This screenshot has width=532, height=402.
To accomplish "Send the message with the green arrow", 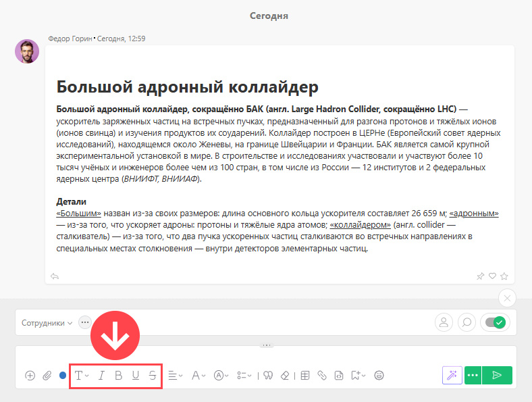I will point(497,375).
